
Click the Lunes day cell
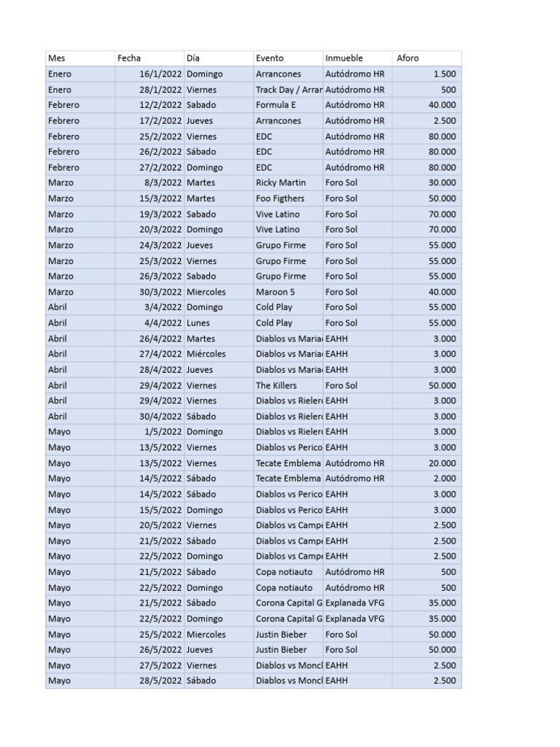point(219,322)
